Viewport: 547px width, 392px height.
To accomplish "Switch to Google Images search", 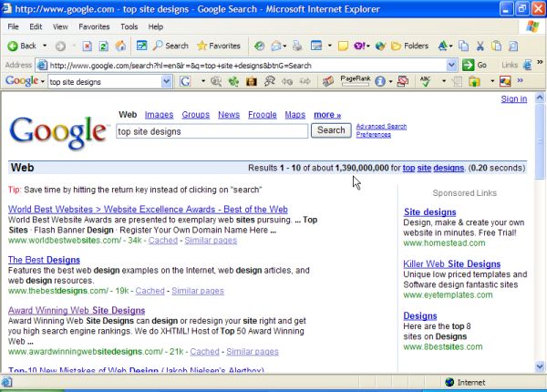I will (159, 115).
